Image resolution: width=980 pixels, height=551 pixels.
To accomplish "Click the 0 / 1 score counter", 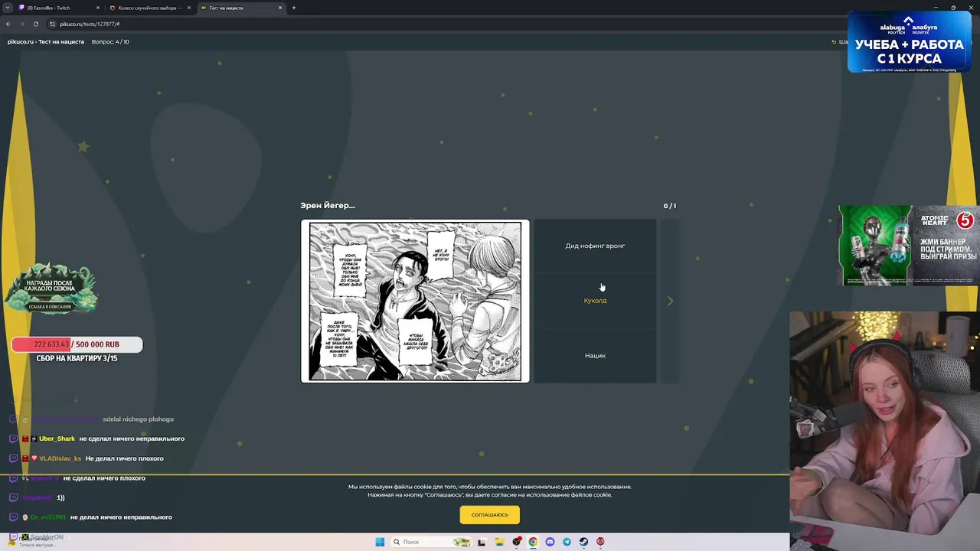I will coord(670,206).
